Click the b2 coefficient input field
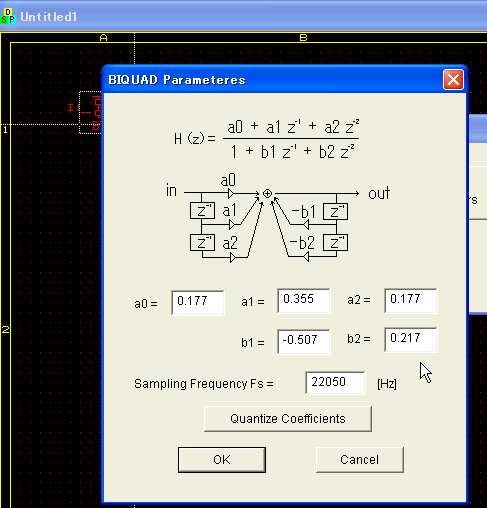The image size is (487, 508). point(410,339)
